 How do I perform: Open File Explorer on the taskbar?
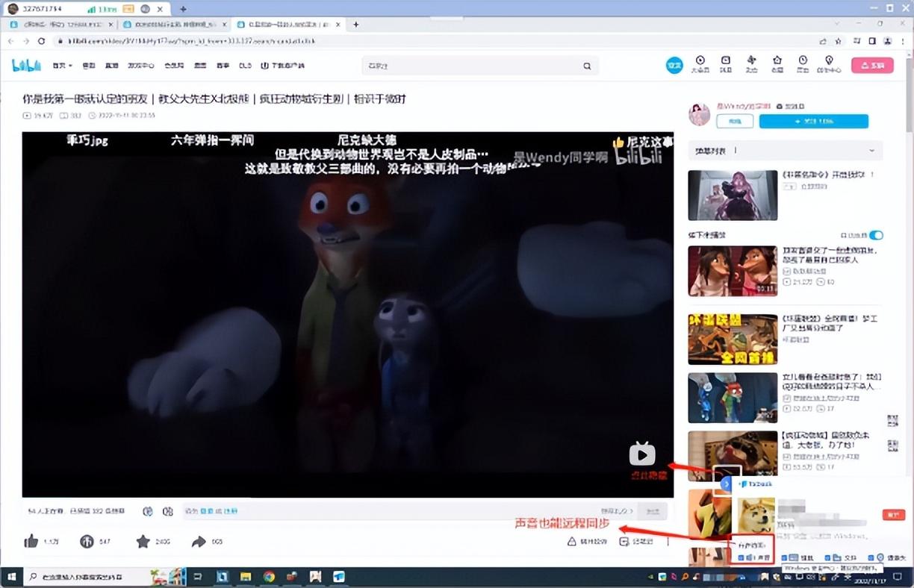245,577
